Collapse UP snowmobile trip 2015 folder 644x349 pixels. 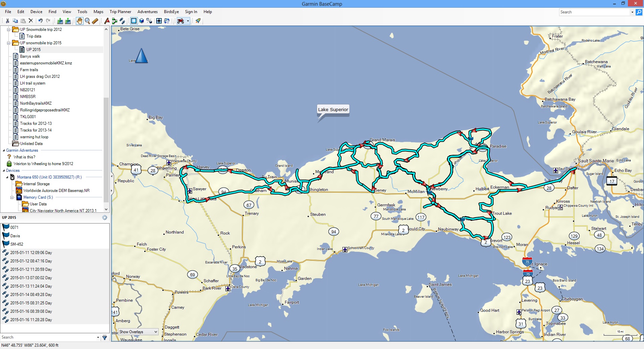tap(9, 43)
